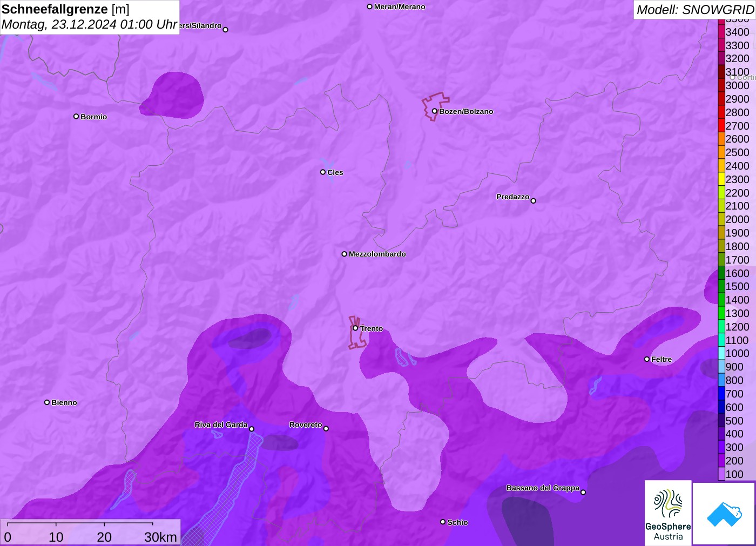The width and height of the screenshot is (756, 546).
Task: Click the 10 mark on scale bar
Action: tap(56, 537)
